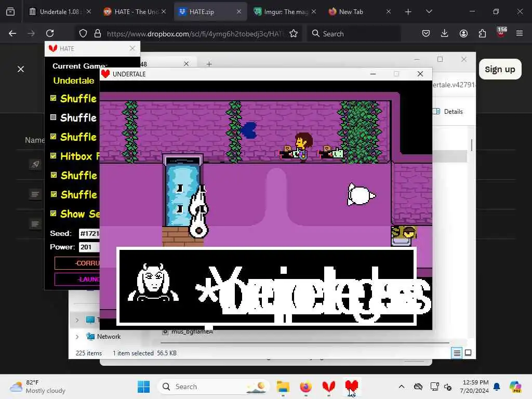Open the network display tray icon

pyautogui.click(x=435, y=387)
